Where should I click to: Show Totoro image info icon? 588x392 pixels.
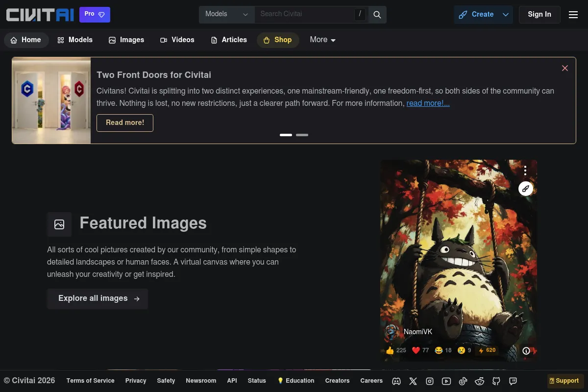click(x=526, y=351)
